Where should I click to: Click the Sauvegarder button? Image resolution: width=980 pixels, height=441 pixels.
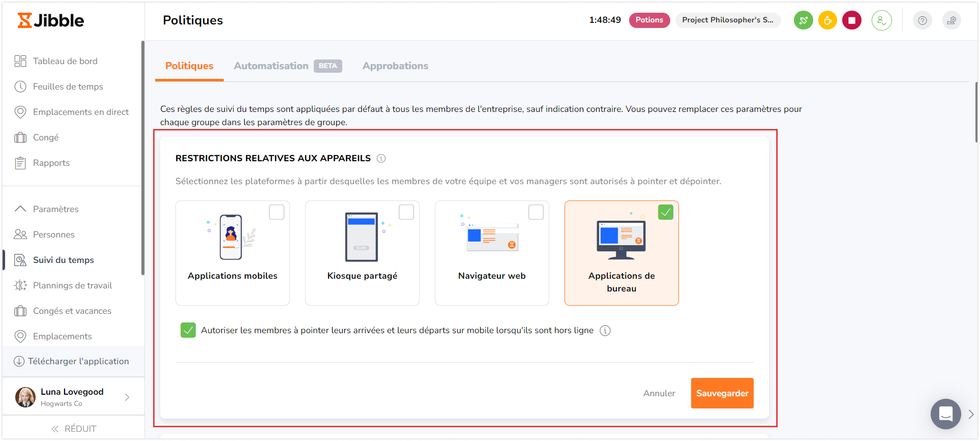tap(722, 393)
